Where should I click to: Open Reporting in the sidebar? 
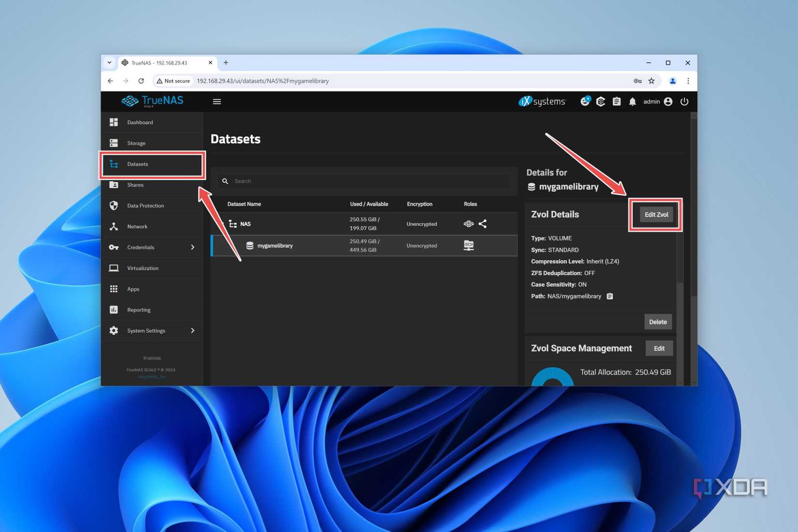coord(152,310)
